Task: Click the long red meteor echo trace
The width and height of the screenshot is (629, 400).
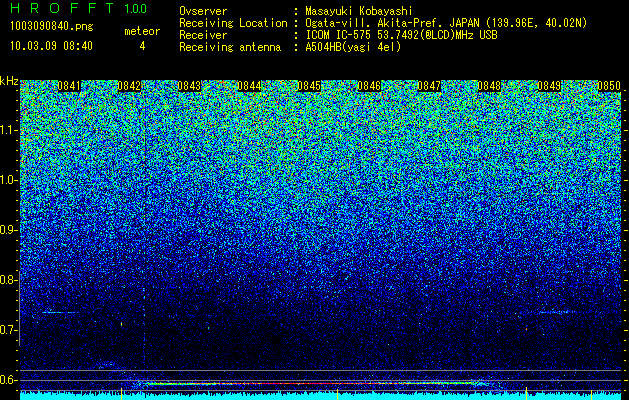Action: tap(313, 384)
